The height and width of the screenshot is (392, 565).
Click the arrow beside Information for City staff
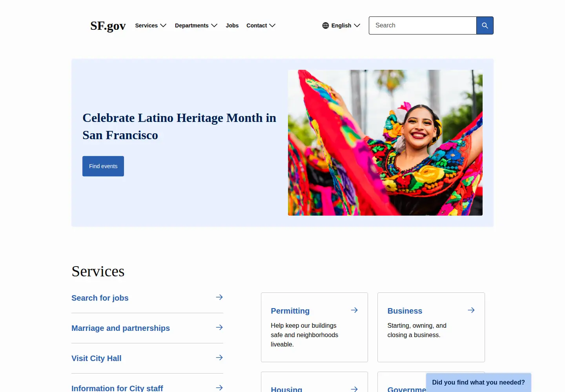[x=219, y=388]
